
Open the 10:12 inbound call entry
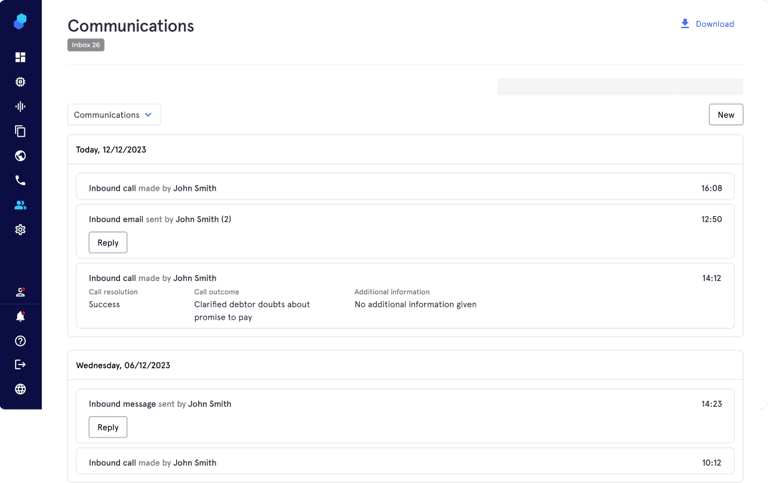point(405,463)
